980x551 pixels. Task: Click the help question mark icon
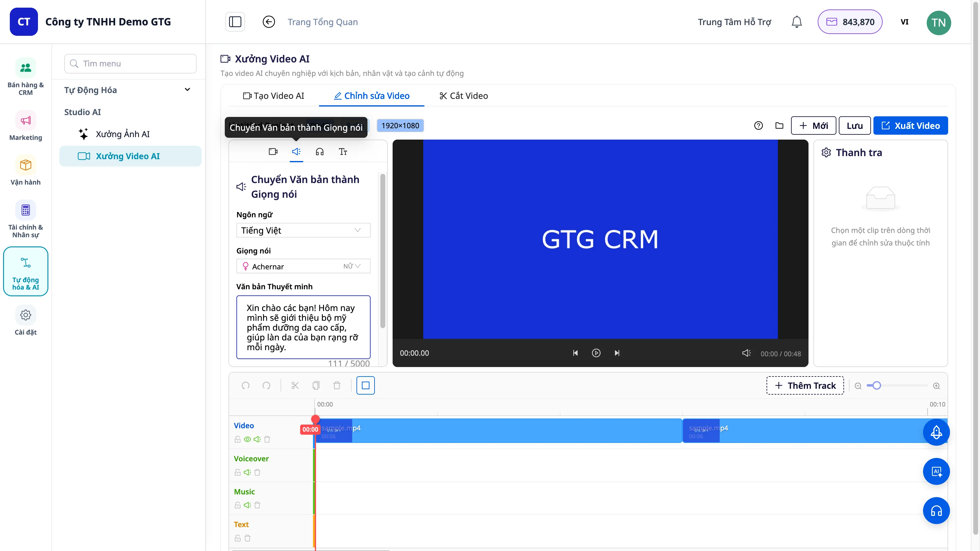[758, 126]
